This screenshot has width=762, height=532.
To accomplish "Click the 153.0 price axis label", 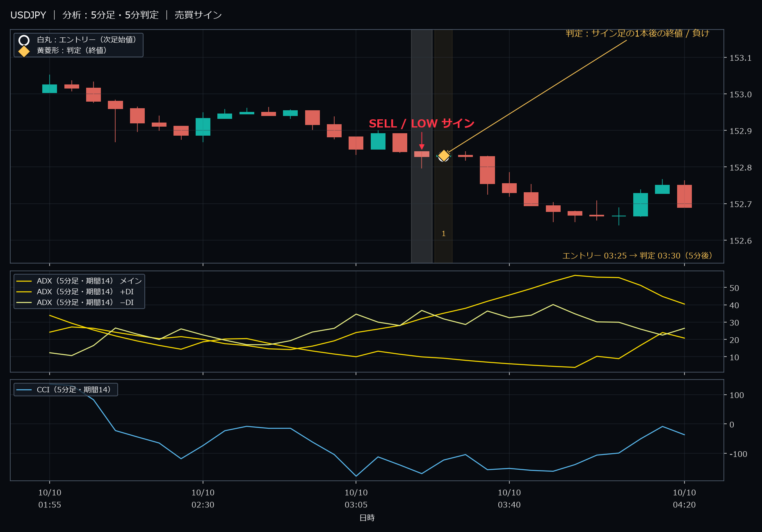I will (x=740, y=95).
